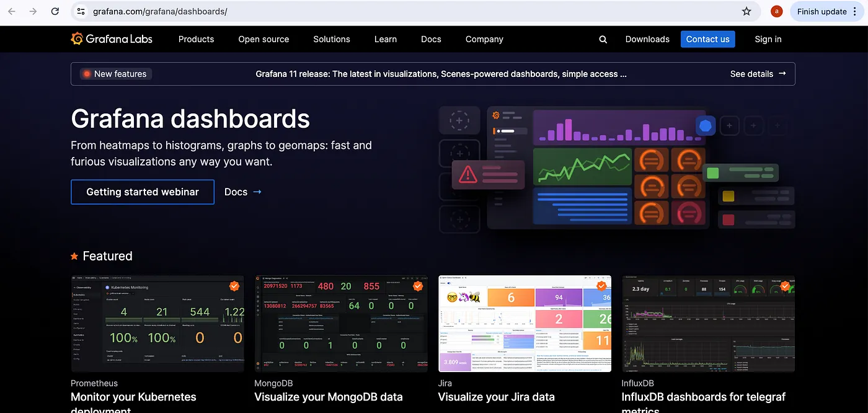Screen dimensions: 868x413
Task: Click the Jira label text
Action: tap(445, 383)
